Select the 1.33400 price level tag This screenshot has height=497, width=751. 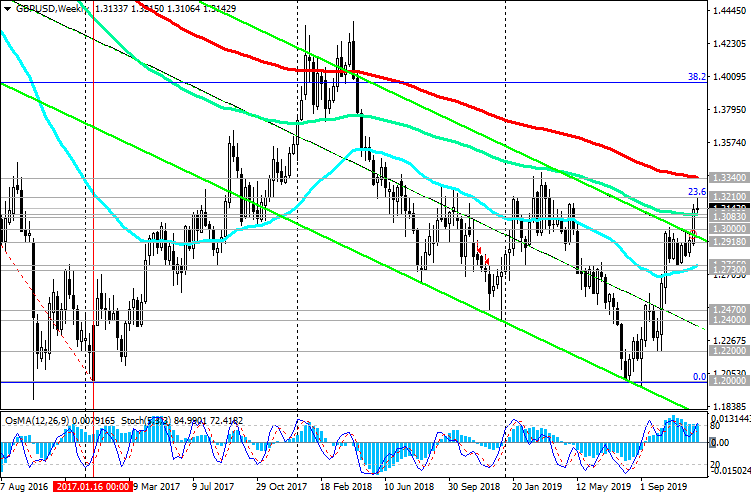[728, 178]
